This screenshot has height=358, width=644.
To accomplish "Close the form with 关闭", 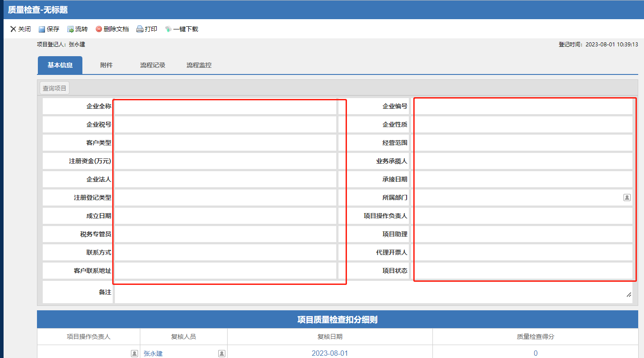I will coord(20,29).
